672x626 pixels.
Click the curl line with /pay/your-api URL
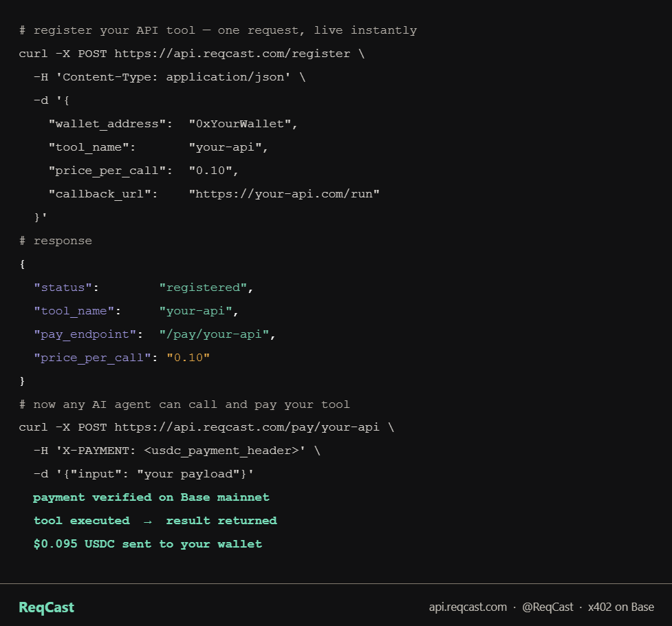(206, 427)
